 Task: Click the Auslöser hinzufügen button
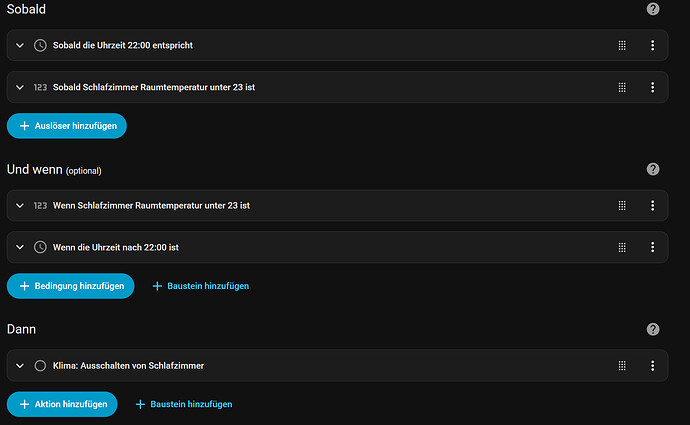coord(67,126)
